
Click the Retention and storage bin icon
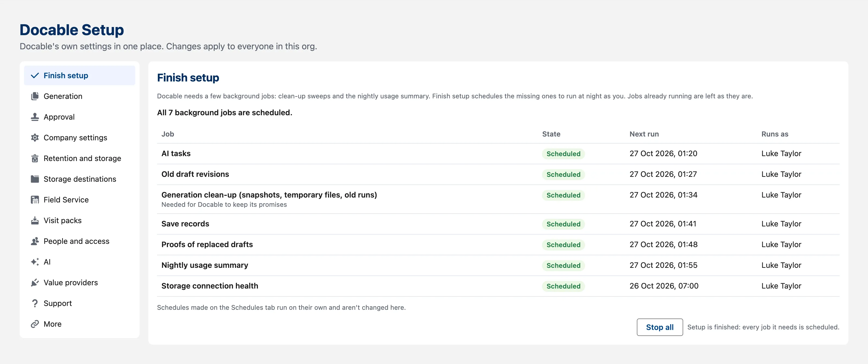35,158
